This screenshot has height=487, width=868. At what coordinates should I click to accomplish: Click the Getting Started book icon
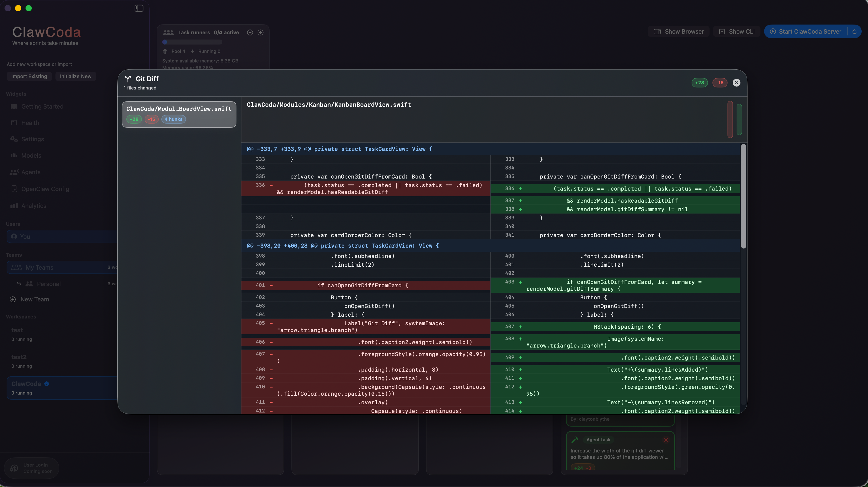point(14,106)
